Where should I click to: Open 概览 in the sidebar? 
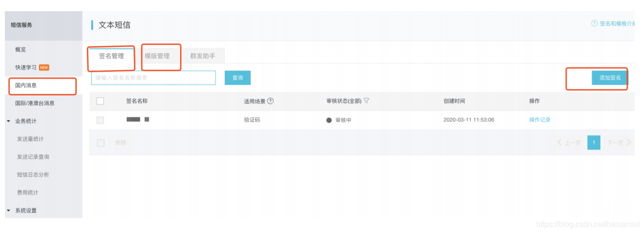pyautogui.click(x=20, y=49)
